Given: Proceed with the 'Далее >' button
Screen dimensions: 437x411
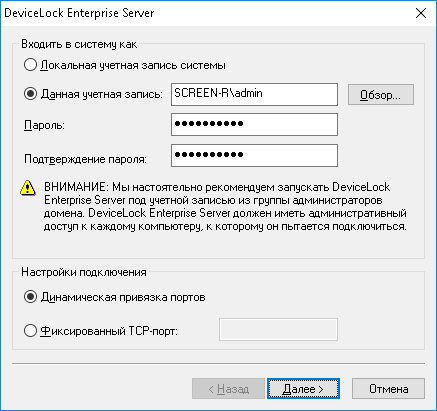Looking at the screenshot, I should [x=303, y=388].
